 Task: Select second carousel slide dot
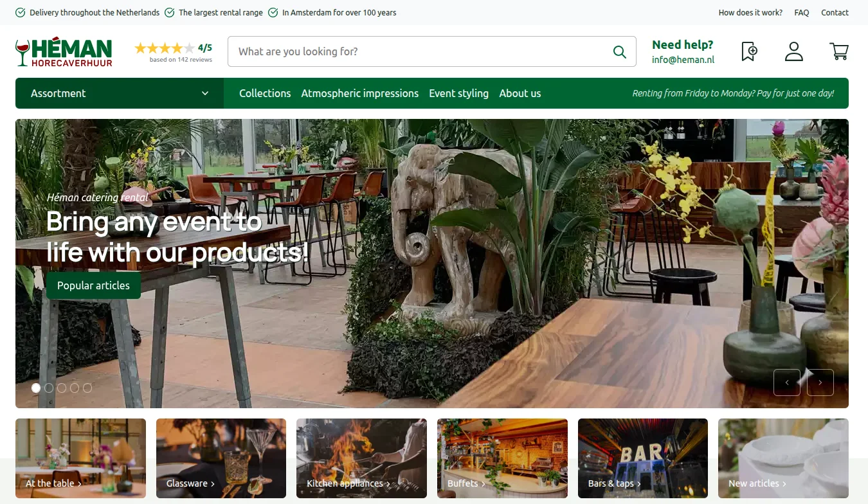click(x=49, y=388)
